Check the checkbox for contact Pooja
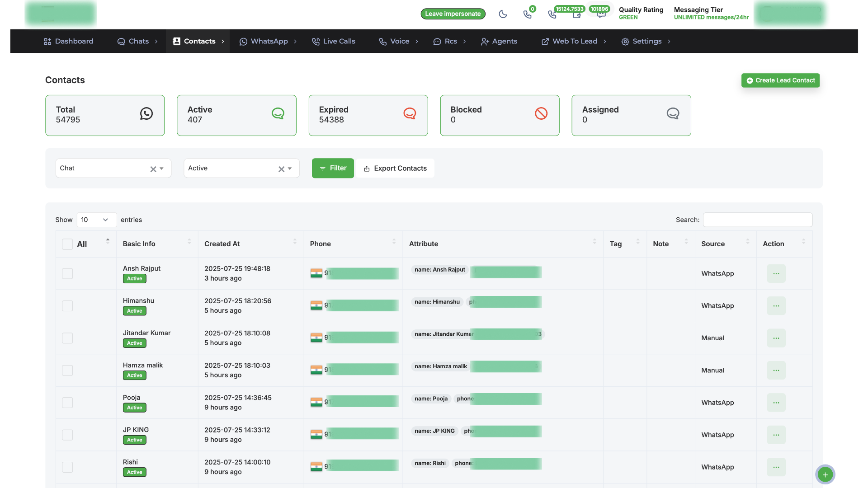 67,402
